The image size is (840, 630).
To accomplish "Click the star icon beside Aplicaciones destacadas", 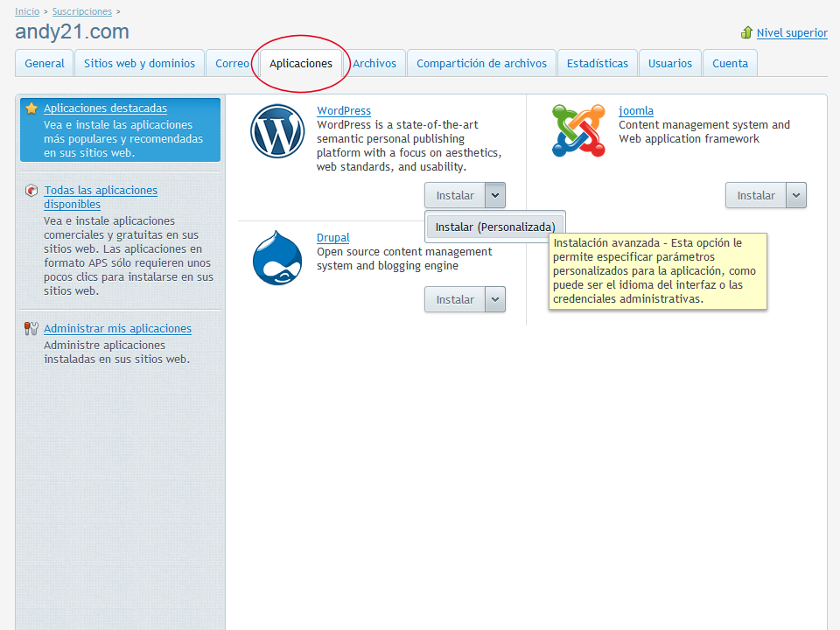I will coord(31,108).
